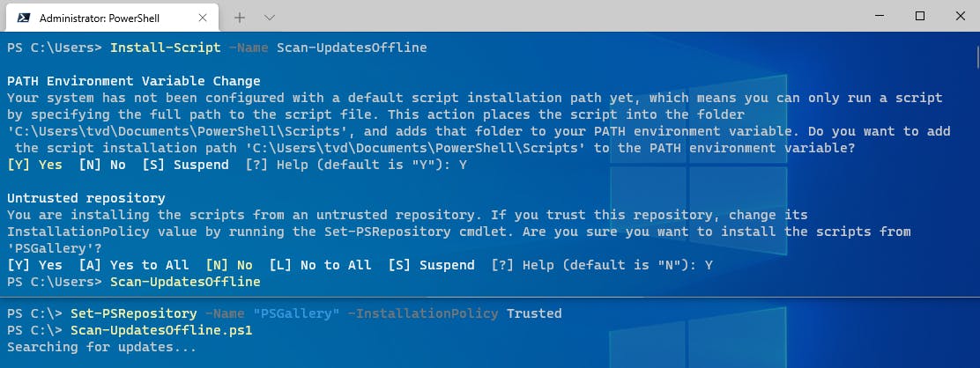
Task: Click the 'Untrusted repository' heading text
Action: point(85,198)
